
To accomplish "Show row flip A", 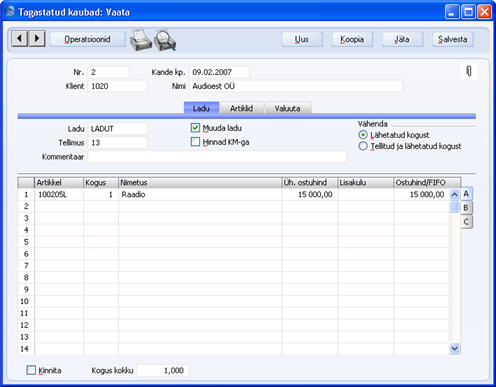I will 466,194.
